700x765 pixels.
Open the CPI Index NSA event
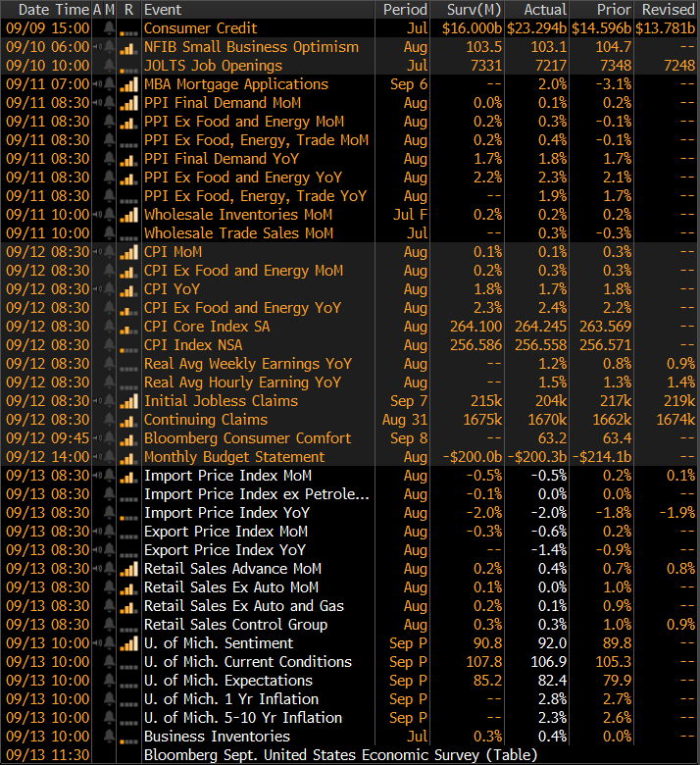pos(193,345)
